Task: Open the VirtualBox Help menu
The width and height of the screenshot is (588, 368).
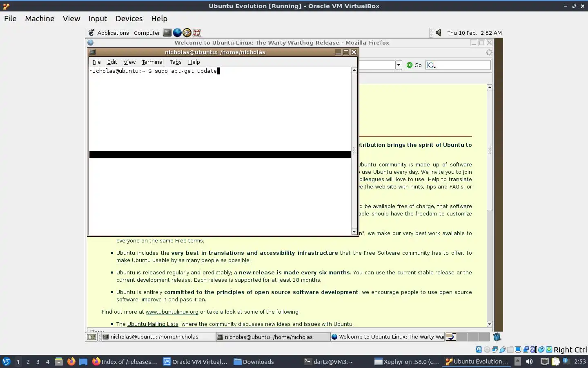Action: (x=159, y=18)
